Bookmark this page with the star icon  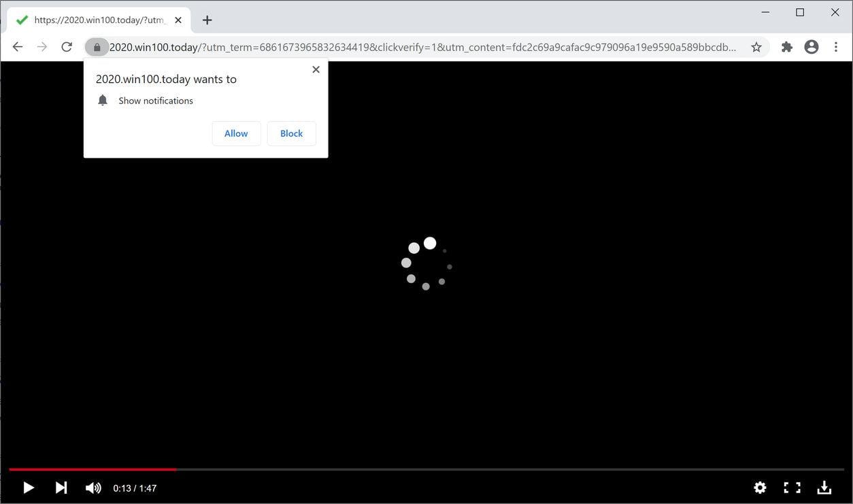[x=756, y=47]
